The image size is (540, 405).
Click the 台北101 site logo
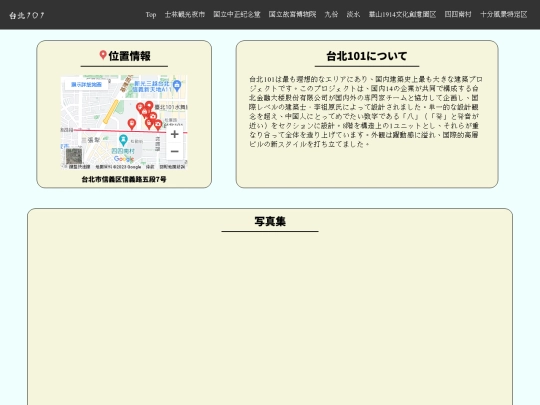27,15
